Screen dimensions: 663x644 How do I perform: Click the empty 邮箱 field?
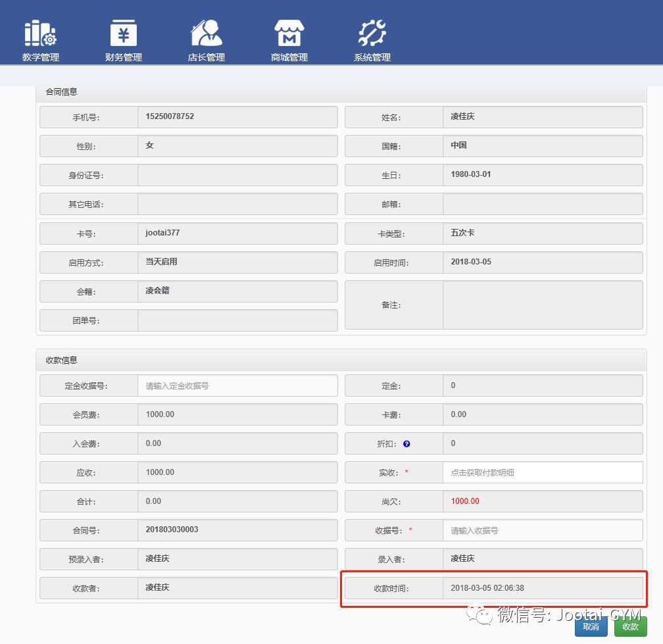coord(543,204)
